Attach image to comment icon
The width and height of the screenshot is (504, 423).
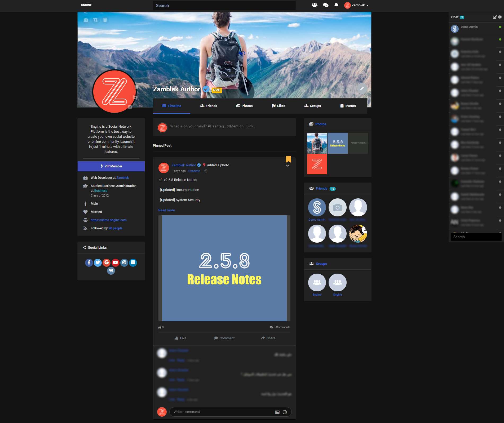pos(277,412)
